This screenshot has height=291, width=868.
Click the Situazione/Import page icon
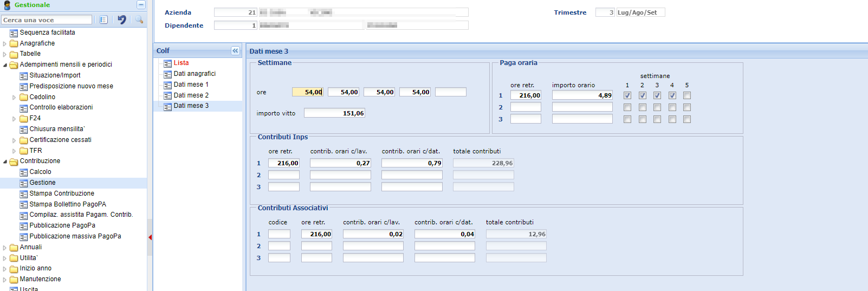(24, 76)
